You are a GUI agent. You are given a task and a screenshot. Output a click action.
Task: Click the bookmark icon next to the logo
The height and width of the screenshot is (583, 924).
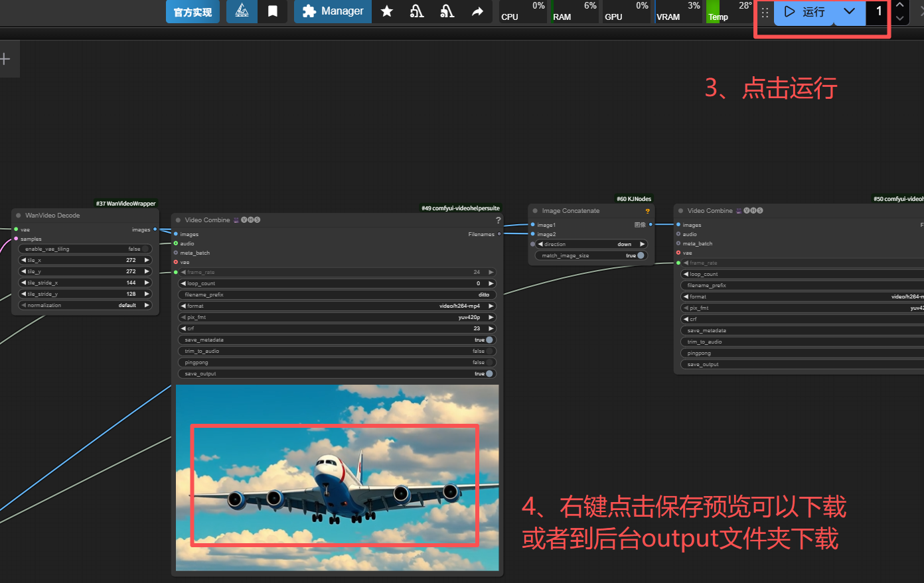[272, 11]
